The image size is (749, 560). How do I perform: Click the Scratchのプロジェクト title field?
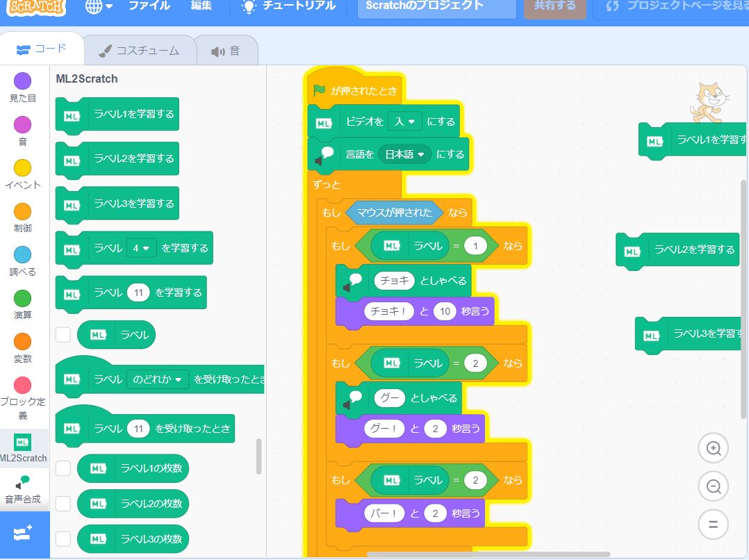(x=436, y=6)
